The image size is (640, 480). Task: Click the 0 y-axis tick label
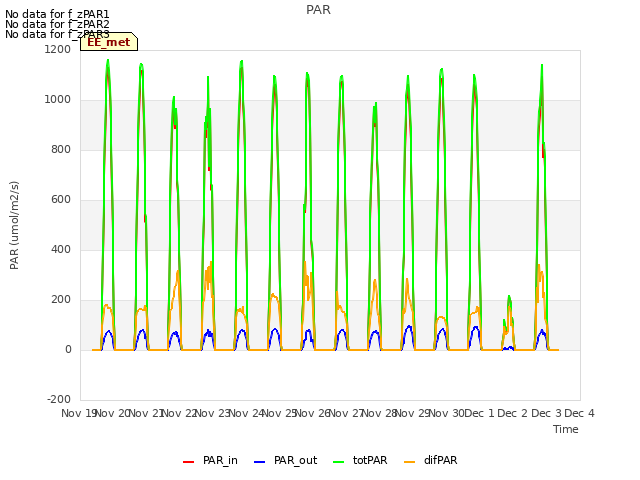(69, 349)
